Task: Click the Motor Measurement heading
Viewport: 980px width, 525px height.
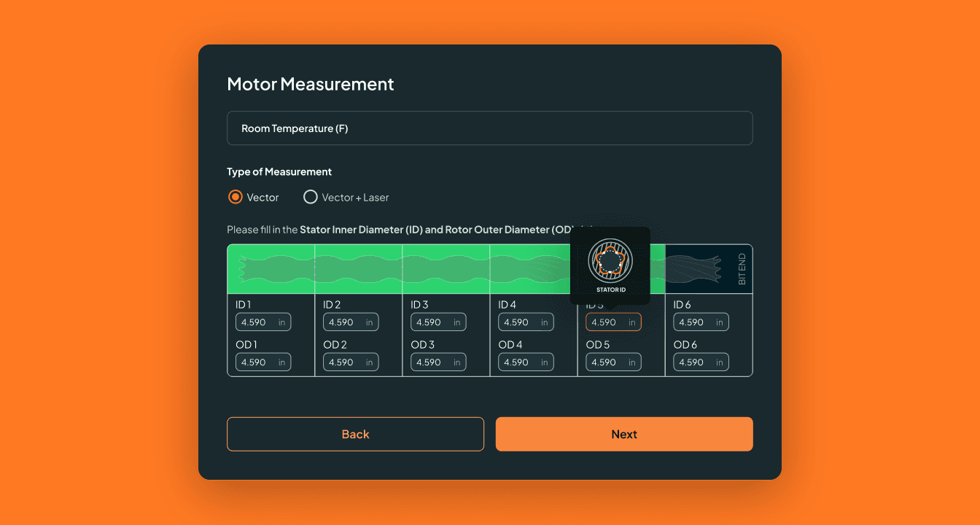Action: pos(311,84)
